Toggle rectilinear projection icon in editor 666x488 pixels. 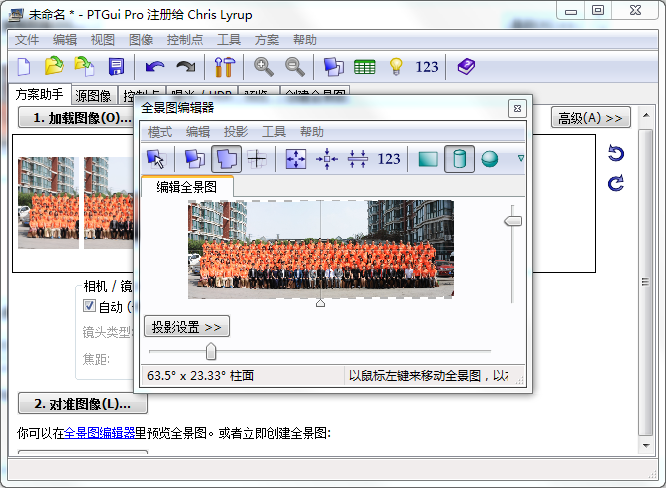pyautogui.click(x=428, y=159)
